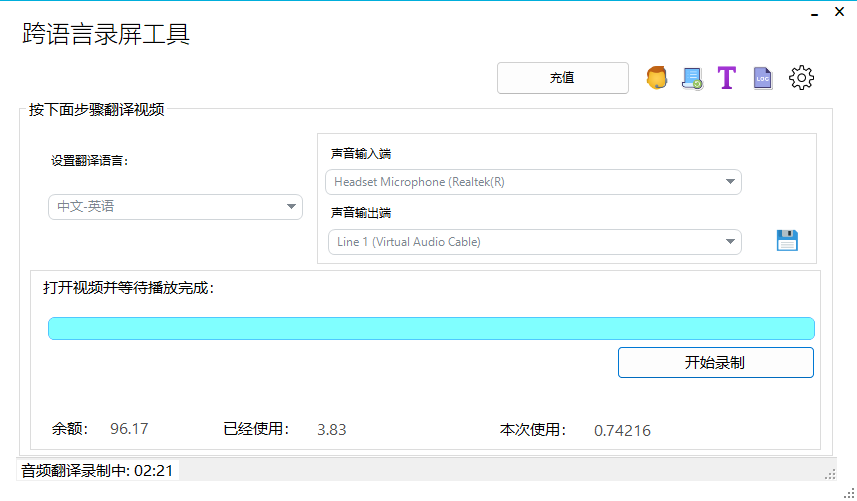The width and height of the screenshot is (857, 501).
Task: Click the cyan recording progress bar
Action: click(x=431, y=328)
